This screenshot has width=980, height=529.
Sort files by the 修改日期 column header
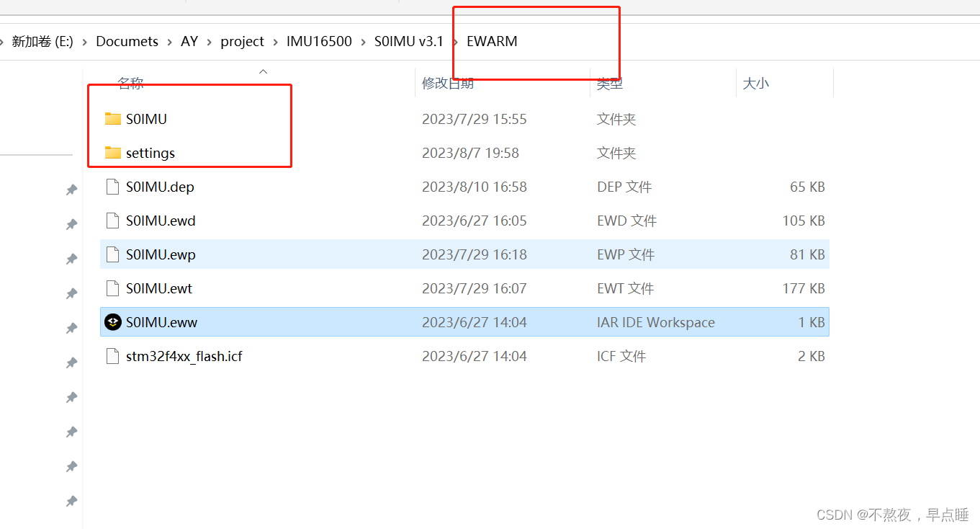click(x=448, y=83)
